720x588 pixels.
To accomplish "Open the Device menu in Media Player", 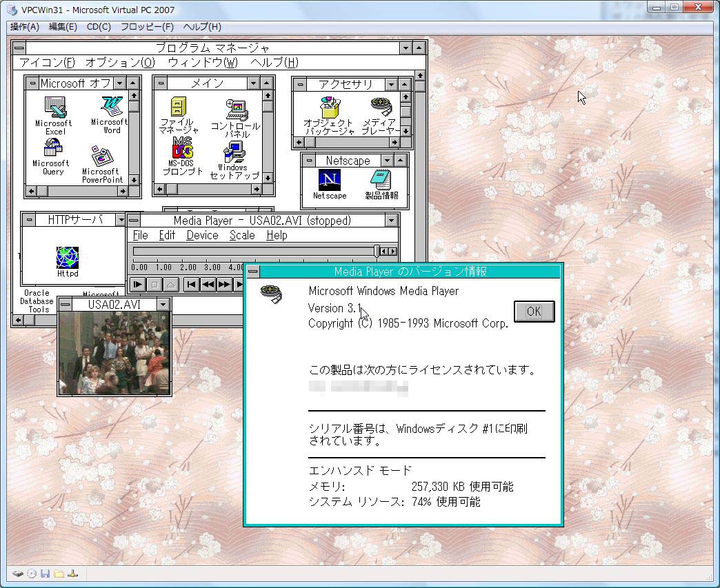I will [202, 236].
